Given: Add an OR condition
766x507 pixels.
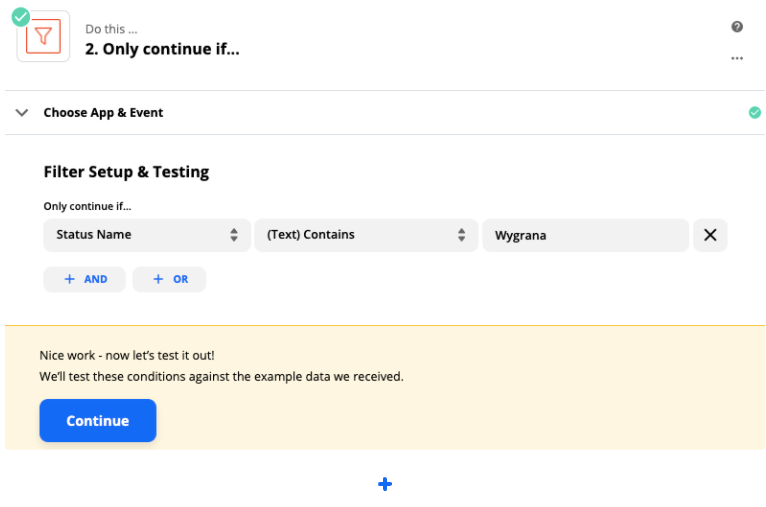Looking at the screenshot, I should (x=169, y=279).
